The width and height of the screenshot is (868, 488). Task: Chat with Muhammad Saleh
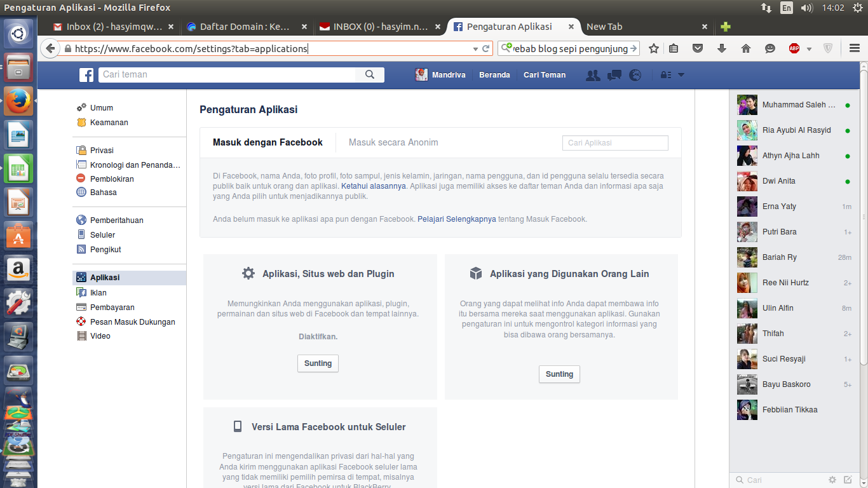point(794,105)
